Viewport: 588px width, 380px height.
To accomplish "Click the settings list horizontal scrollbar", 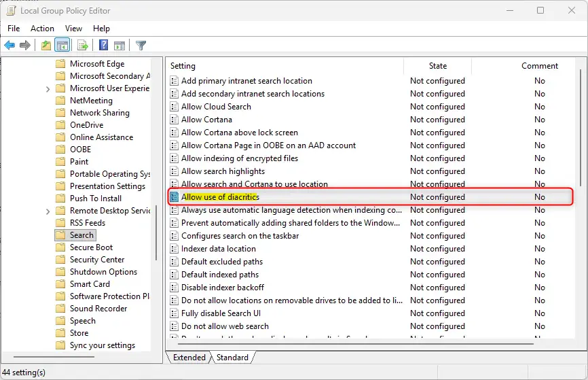I will tap(356, 343).
